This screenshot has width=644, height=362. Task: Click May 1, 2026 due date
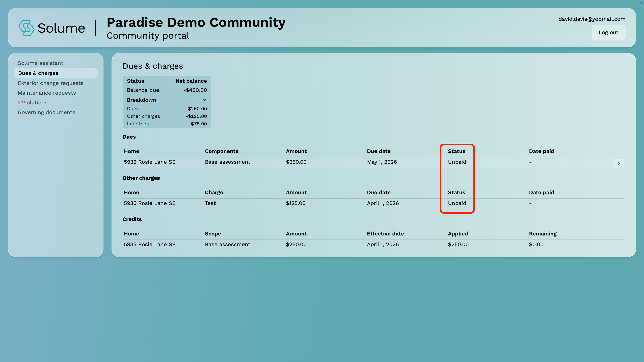click(382, 162)
